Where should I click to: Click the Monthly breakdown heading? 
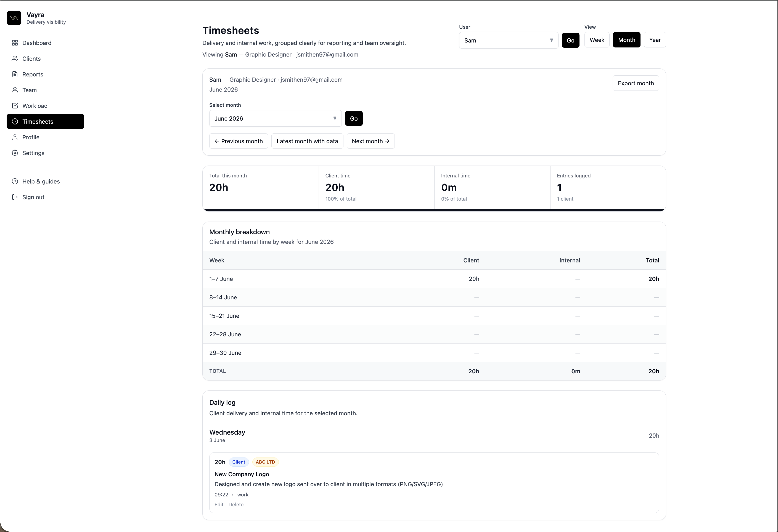point(239,232)
